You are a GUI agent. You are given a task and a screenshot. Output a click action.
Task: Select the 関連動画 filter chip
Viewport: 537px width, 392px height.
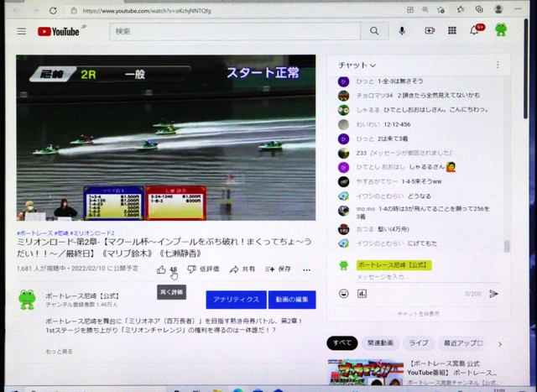click(380, 342)
